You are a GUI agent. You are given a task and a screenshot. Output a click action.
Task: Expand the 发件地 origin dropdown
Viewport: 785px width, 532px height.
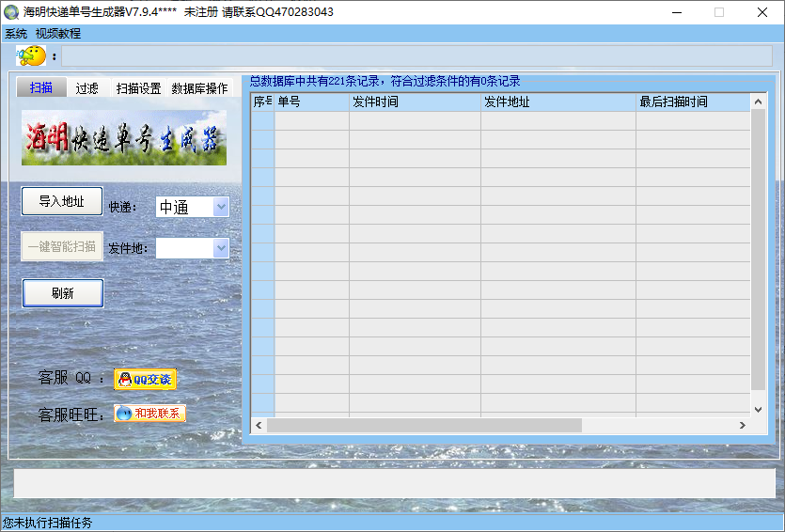tap(220, 248)
